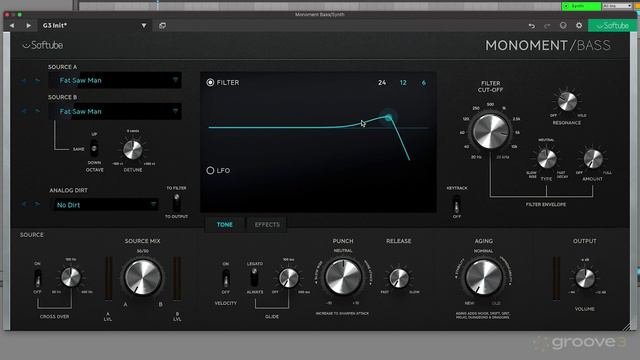640x360 pixels.
Task: Toggle the Octave up/same/down switch
Action: click(x=94, y=148)
